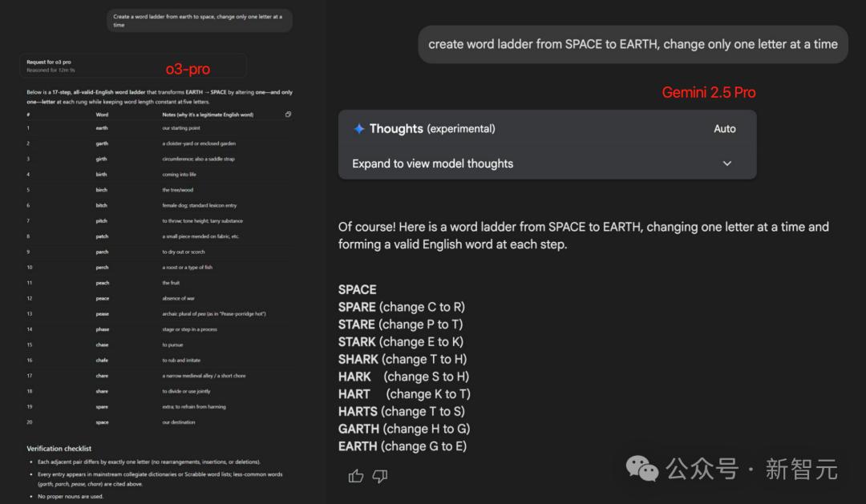Image resolution: width=866 pixels, height=504 pixels.
Task: Click the 'Request for o3 pro' header
Action: (x=49, y=62)
